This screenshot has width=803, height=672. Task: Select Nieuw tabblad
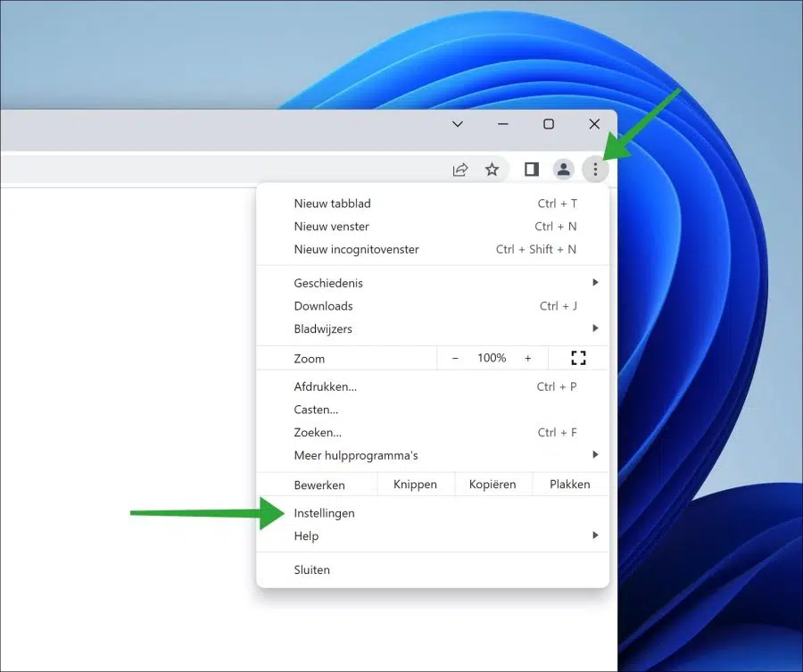click(433, 203)
